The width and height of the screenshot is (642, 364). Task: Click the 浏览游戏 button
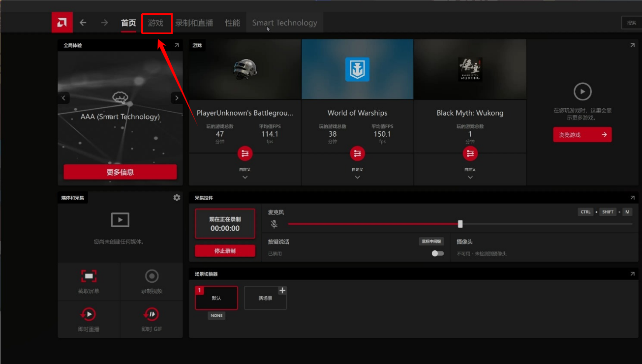coord(582,135)
